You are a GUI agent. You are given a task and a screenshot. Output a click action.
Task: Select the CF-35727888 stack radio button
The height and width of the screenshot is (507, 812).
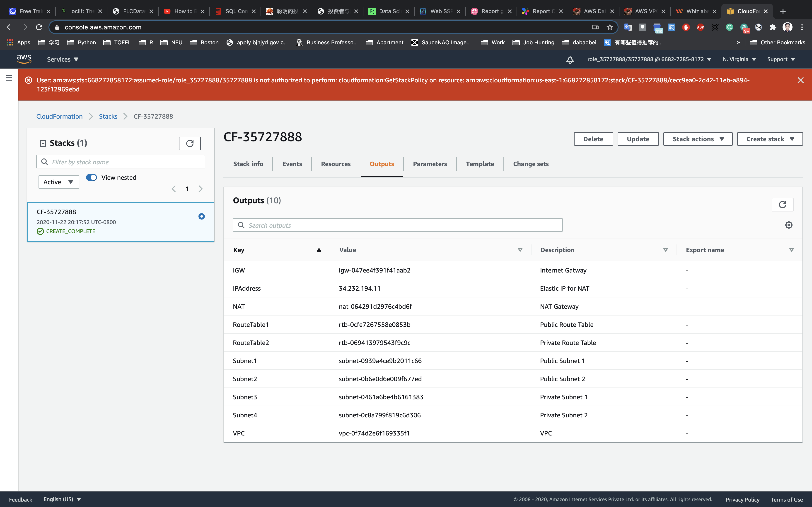tap(201, 216)
